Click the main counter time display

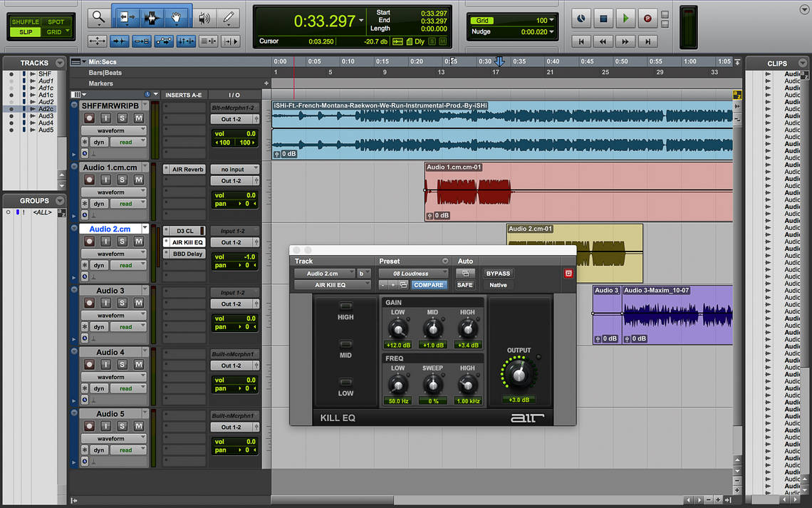pos(324,21)
